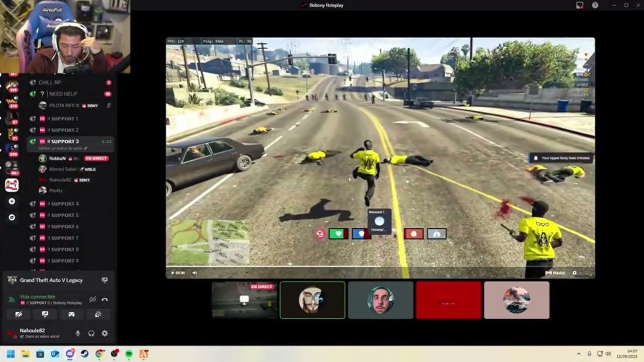Seek on the video progress bar
644x362 pixels.
(380, 266)
